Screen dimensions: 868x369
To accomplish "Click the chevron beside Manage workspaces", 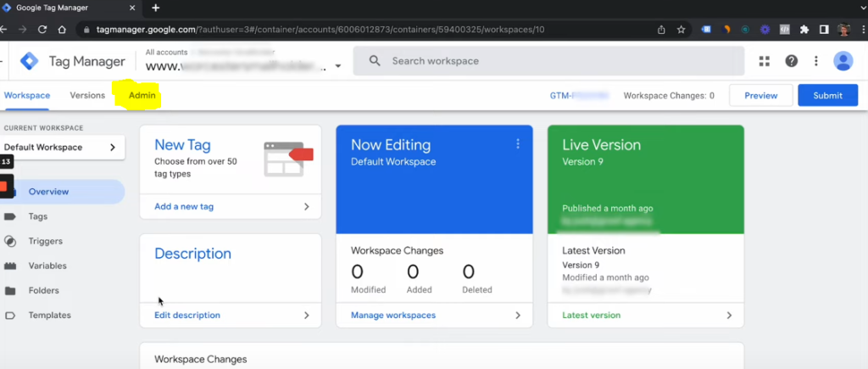I will point(518,316).
